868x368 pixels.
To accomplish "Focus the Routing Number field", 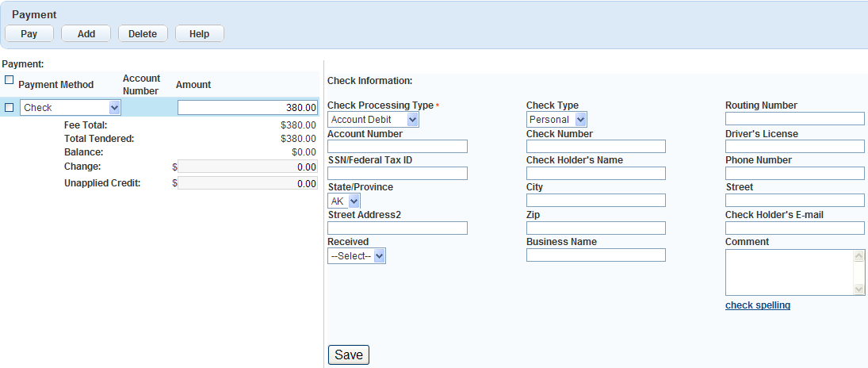I will coord(794,119).
